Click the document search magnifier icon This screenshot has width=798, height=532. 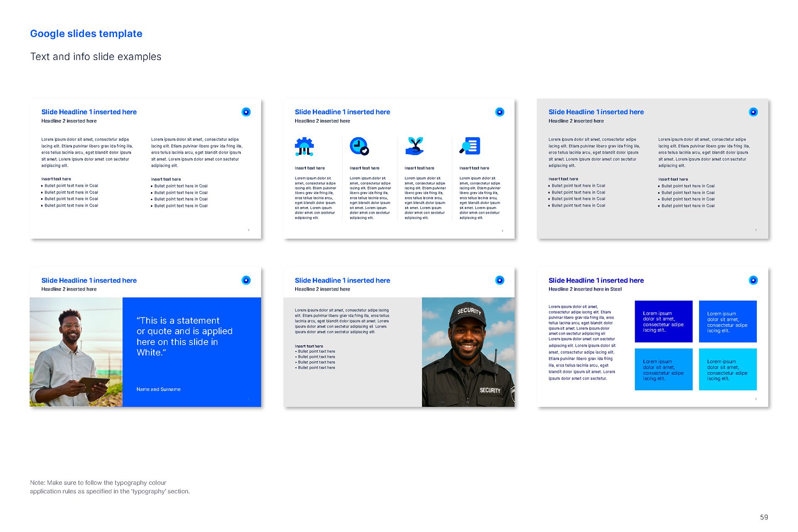[x=470, y=146]
